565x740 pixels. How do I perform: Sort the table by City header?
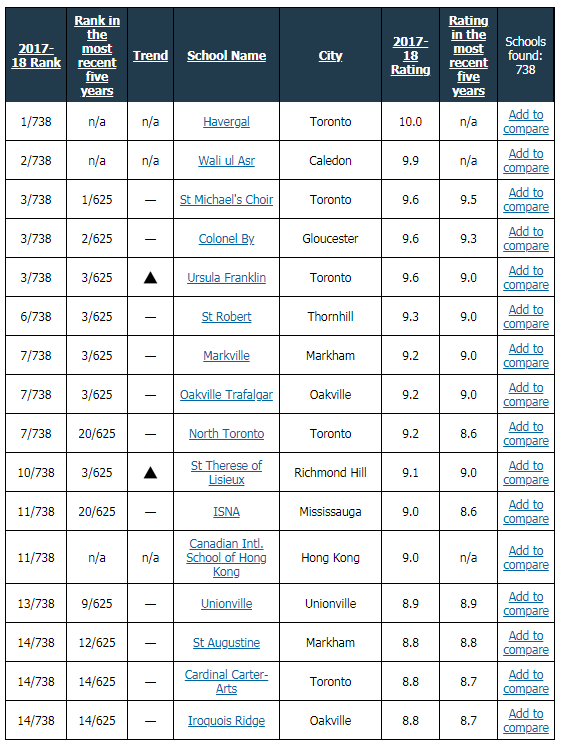330,56
